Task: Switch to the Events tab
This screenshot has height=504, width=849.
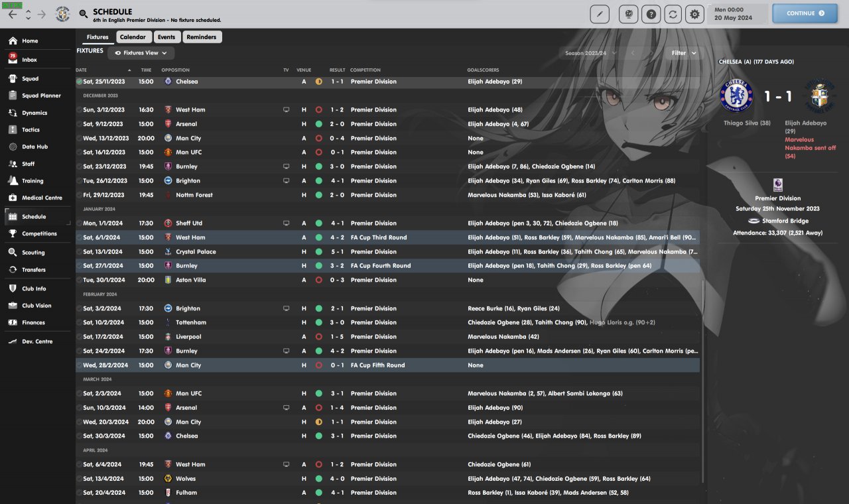Action: pyautogui.click(x=166, y=37)
